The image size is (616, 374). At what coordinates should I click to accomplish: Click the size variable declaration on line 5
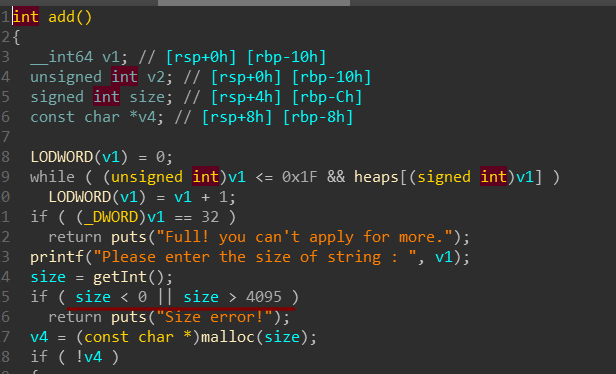(x=147, y=97)
